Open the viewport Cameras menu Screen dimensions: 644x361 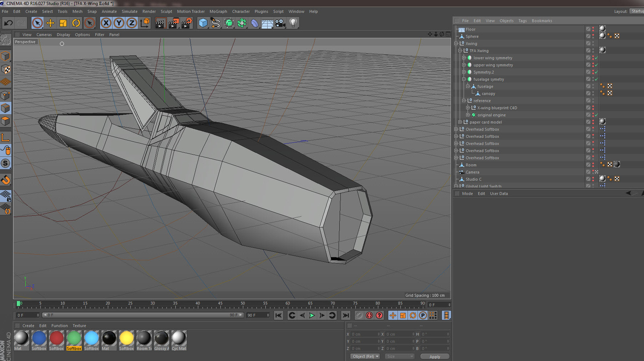(44, 35)
